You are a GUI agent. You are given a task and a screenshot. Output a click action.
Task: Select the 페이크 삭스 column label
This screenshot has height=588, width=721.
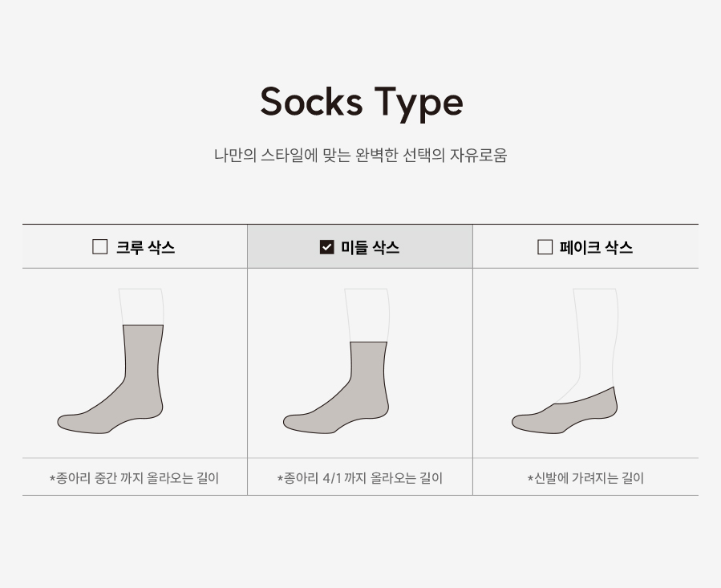tap(596, 247)
